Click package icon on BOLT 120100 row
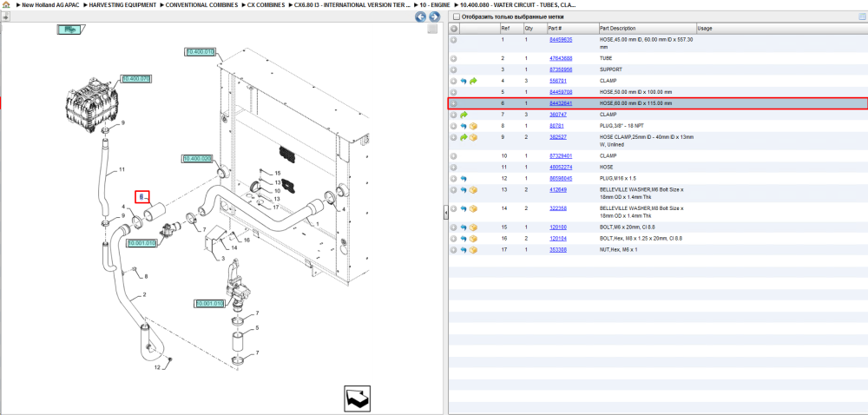Screen dimensions: 868x415 473,227
